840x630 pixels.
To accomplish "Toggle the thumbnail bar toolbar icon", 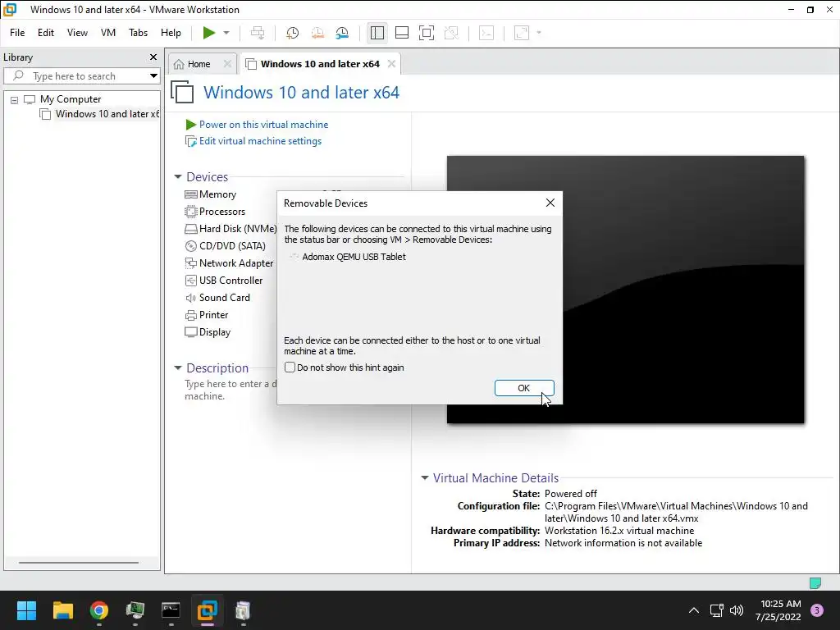I will [x=402, y=33].
